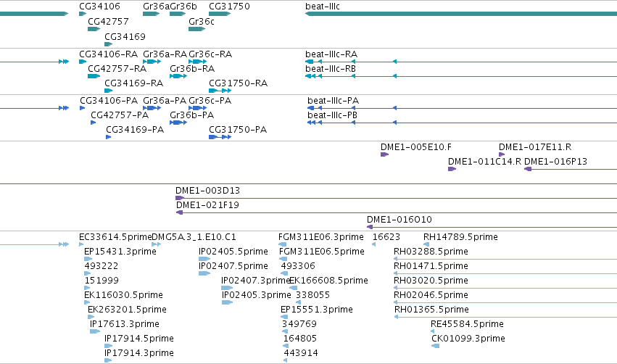Select EST DMG5A.3_1.E10.C1 label
Screen dimensions: 617x364
(x=194, y=237)
